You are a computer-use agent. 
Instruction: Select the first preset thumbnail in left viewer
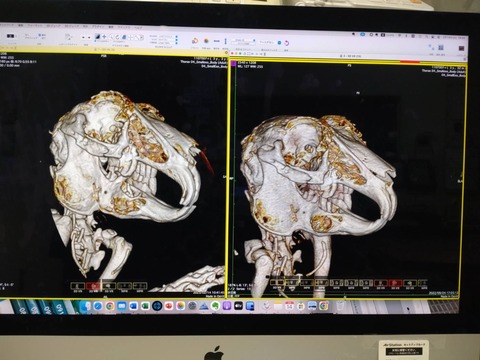[78, 286]
